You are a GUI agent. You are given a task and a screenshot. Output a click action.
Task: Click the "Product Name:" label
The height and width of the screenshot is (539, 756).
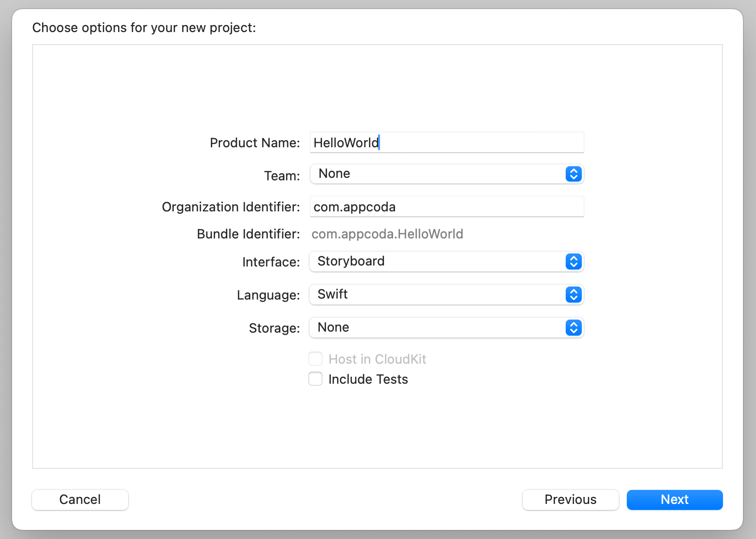255,143
